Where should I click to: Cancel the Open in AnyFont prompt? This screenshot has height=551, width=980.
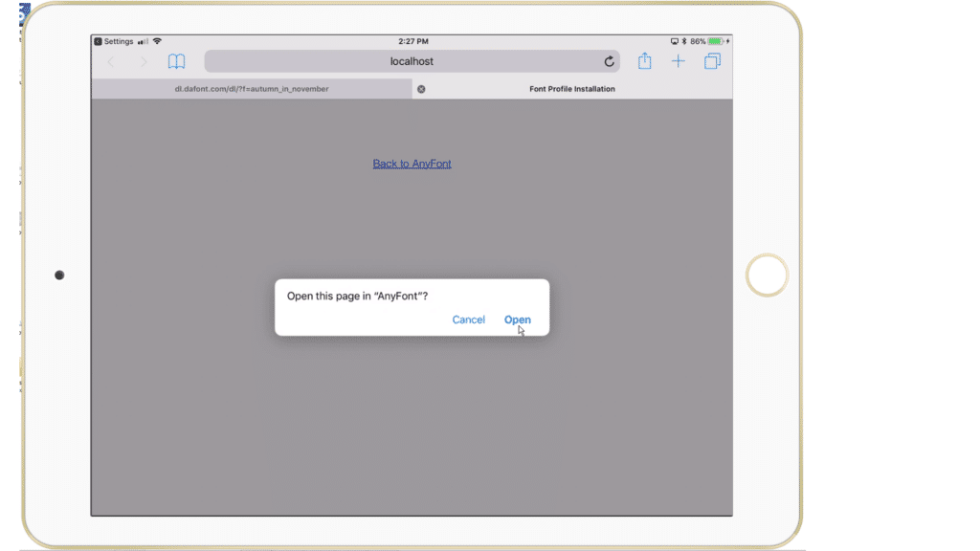pos(468,320)
